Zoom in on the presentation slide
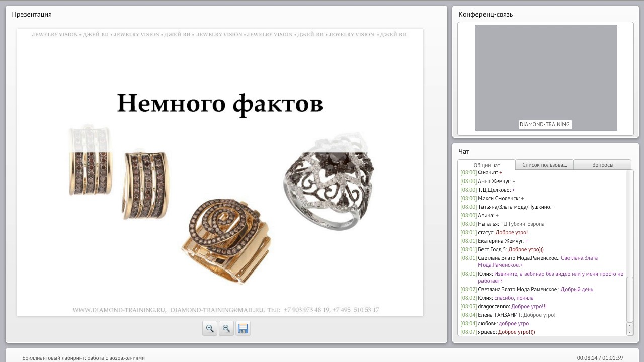Screen dimensions: 644x362 pyautogui.click(x=210, y=328)
